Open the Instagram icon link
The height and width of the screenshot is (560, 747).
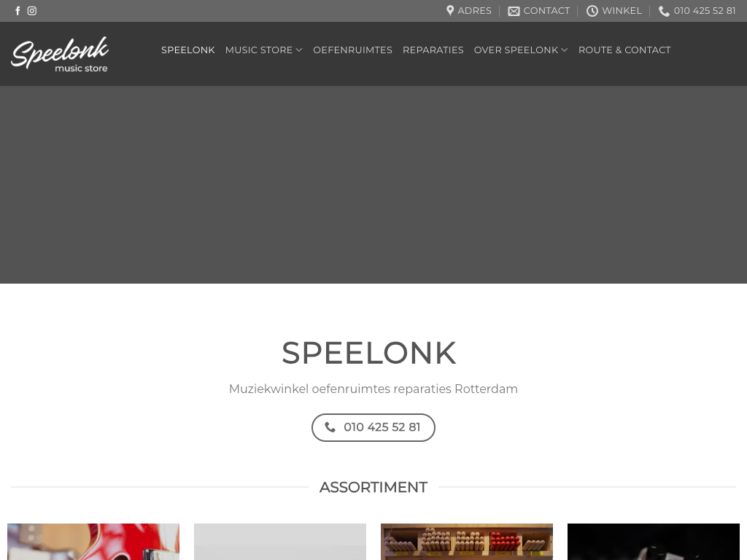click(32, 11)
